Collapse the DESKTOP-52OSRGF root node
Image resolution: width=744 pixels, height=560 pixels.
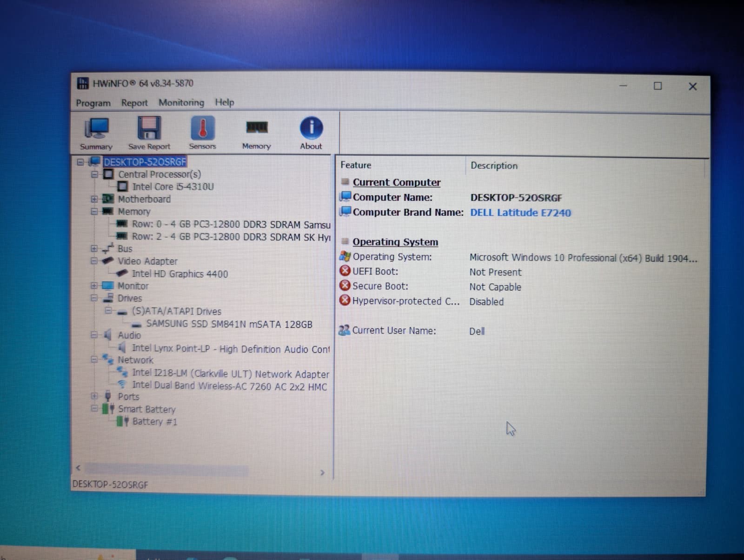[80, 162]
